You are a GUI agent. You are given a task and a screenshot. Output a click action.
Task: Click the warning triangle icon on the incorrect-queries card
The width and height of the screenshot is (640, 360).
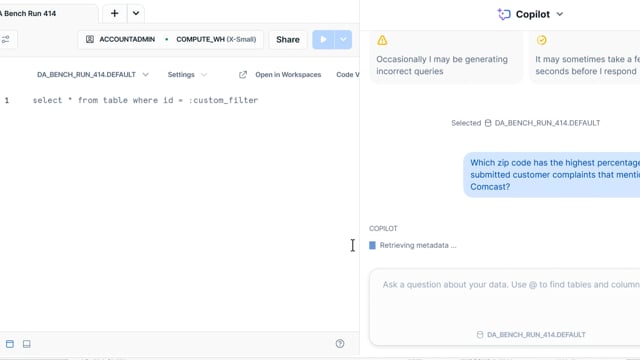click(382, 40)
